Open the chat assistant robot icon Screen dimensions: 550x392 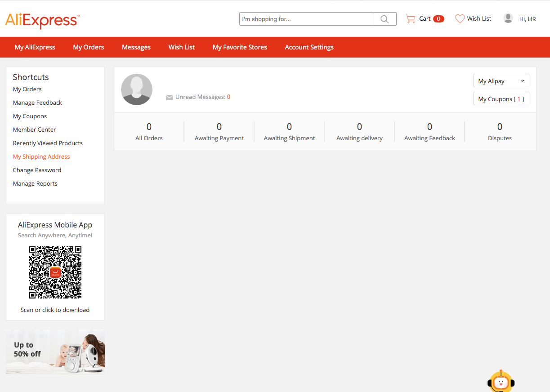(x=501, y=381)
